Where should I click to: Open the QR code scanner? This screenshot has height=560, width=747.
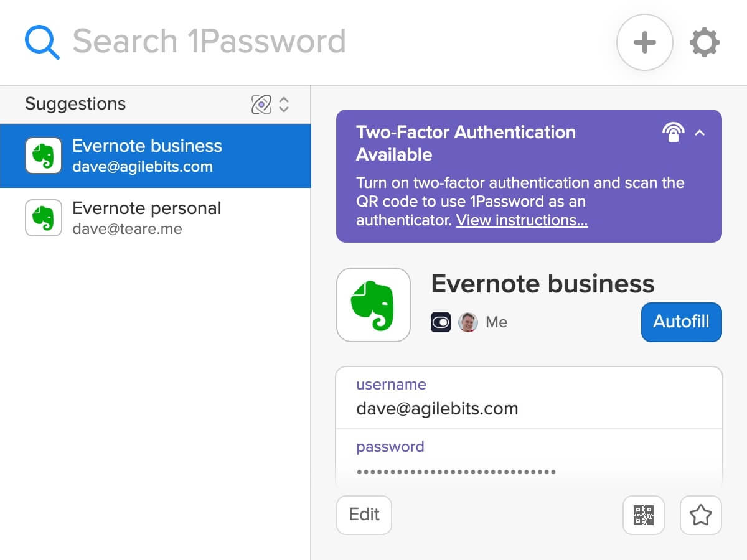coord(643,515)
